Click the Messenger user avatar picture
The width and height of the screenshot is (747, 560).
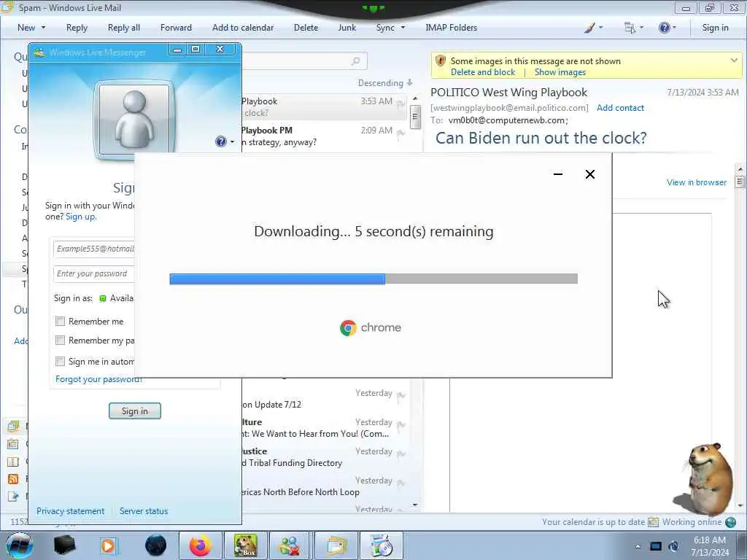point(134,120)
